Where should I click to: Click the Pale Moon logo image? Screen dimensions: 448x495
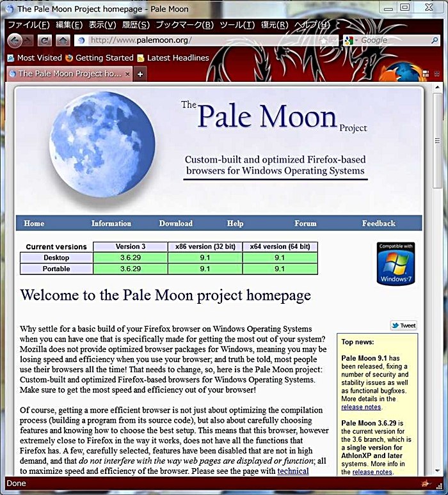click(x=102, y=145)
